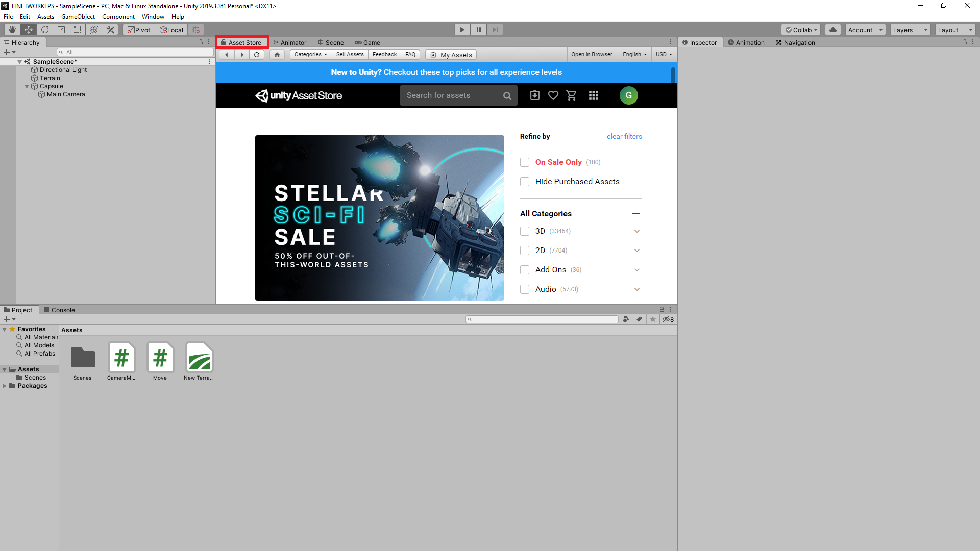Open the GameObject menu
This screenshot has width=980, height=551.
point(78,17)
